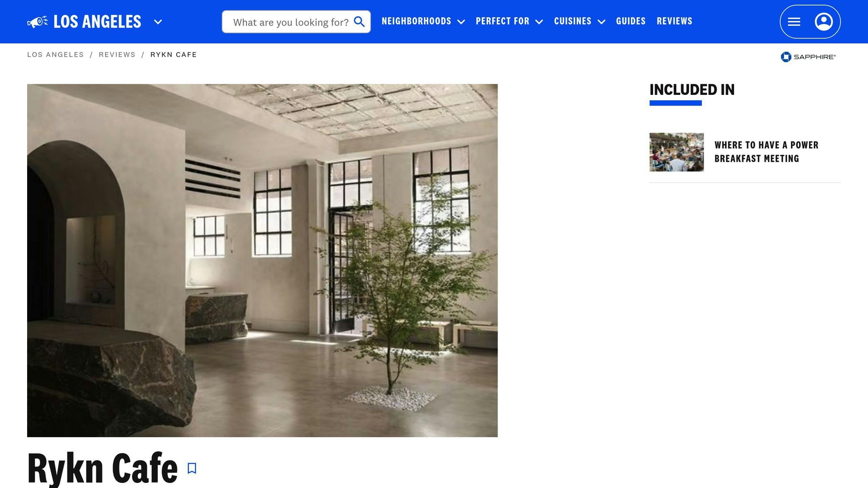The width and height of the screenshot is (868, 488).
Task: Click the Los Angeles site title
Action: [97, 22]
